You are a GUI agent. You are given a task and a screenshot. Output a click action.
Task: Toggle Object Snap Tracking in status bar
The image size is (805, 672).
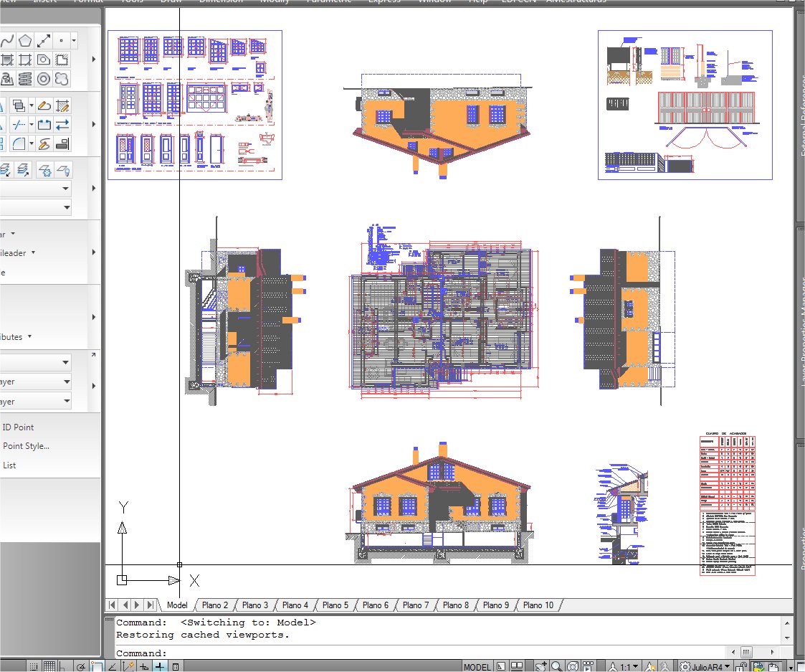[113, 667]
